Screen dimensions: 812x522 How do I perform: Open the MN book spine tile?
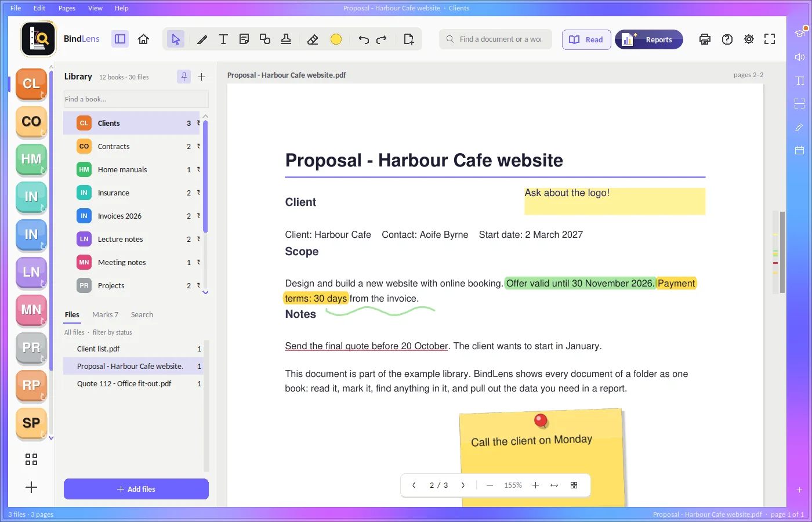[31, 310]
